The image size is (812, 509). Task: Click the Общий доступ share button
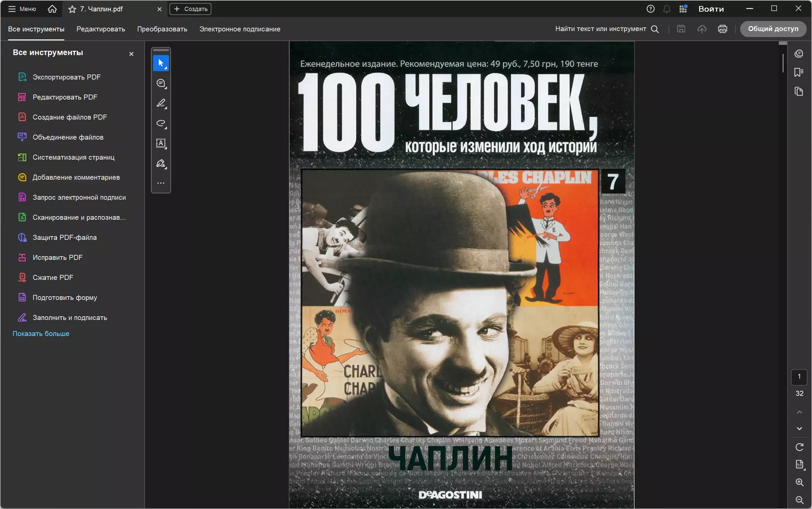(x=773, y=29)
